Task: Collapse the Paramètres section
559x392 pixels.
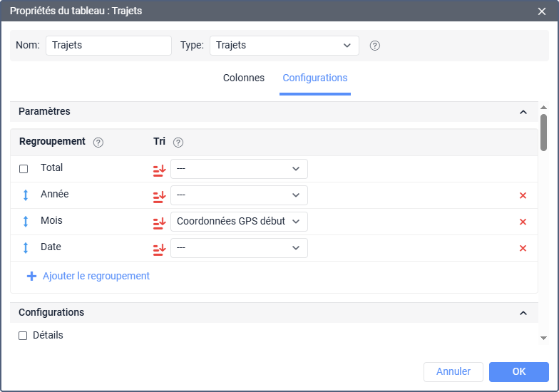Action: tap(523, 112)
